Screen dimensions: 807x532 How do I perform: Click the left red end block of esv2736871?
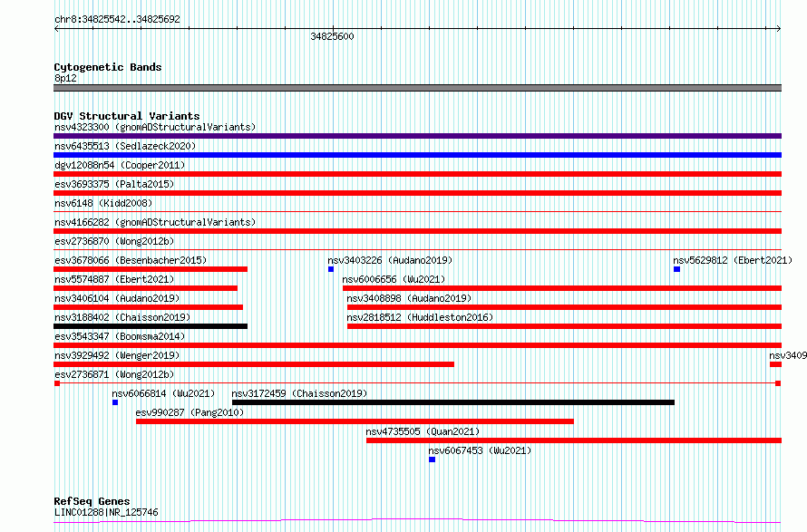(x=56, y=383)
